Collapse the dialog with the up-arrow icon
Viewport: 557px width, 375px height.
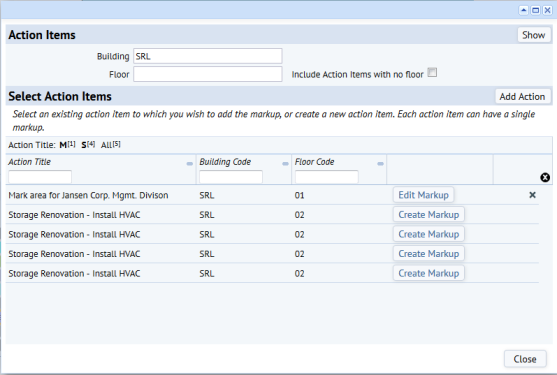(523, 10)
